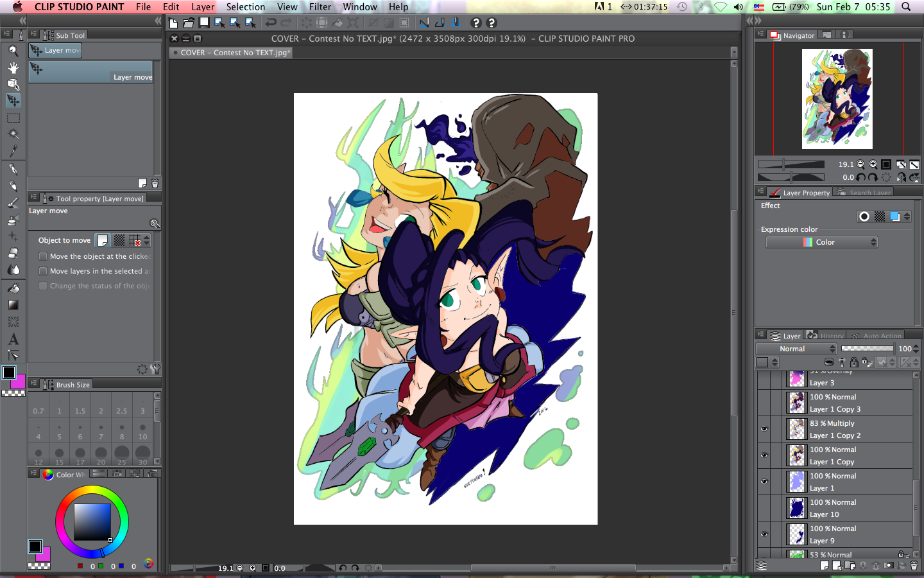Open the palette color dropdown in Layer panel

[767, 362]
